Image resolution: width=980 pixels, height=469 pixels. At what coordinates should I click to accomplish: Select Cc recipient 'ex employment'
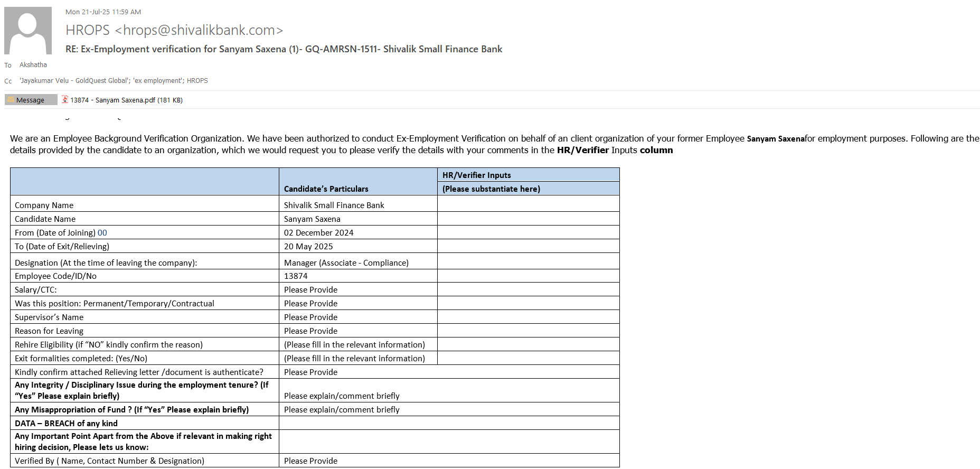tap(157, 81)
